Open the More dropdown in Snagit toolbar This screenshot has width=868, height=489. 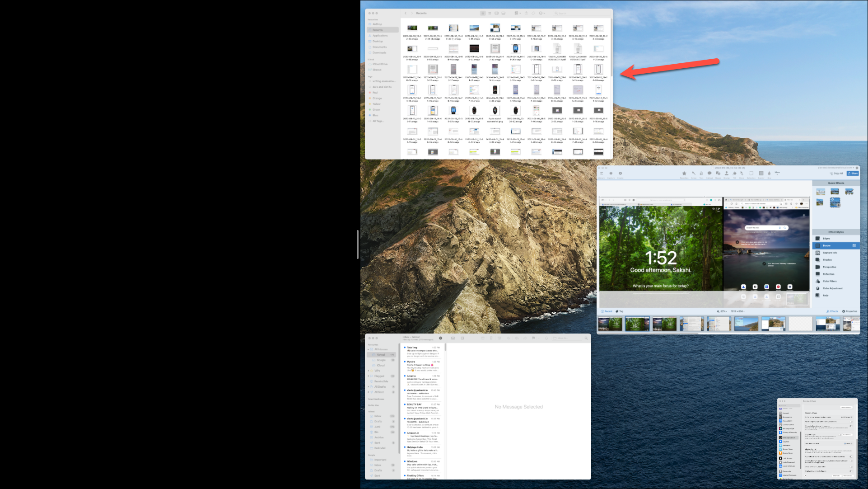tap(777, 173)
